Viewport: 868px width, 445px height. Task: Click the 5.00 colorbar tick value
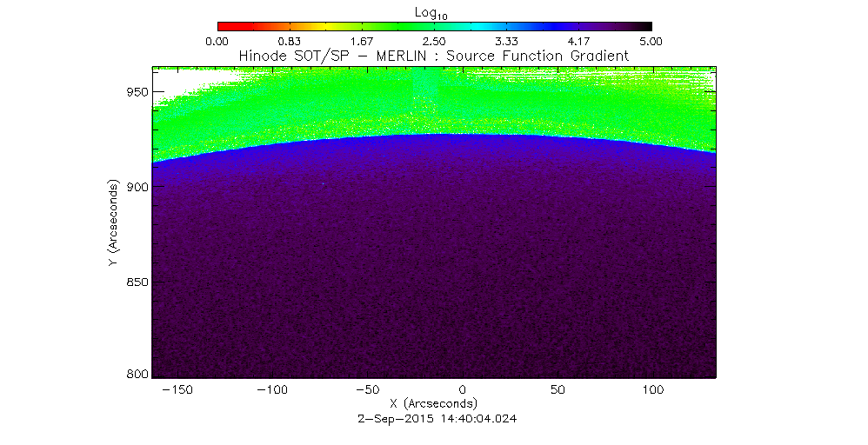(651, 41)
